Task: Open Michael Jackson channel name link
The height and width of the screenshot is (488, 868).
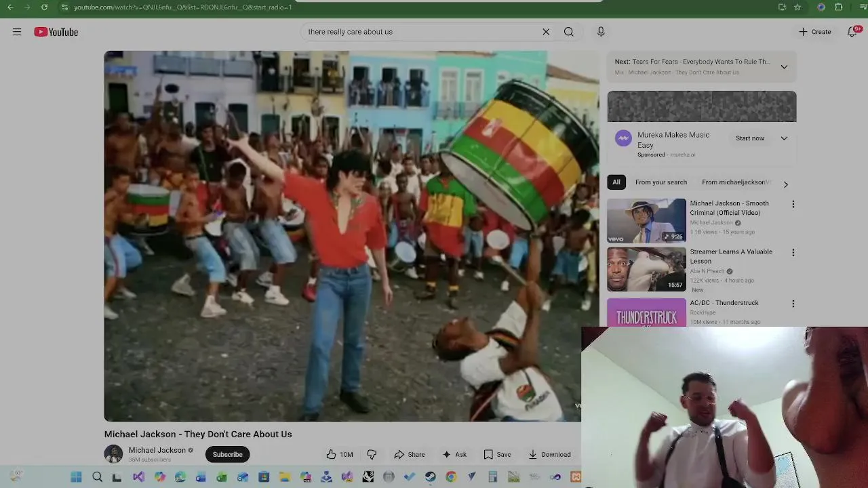Action: pyautogui.click(x=157, y=450)
